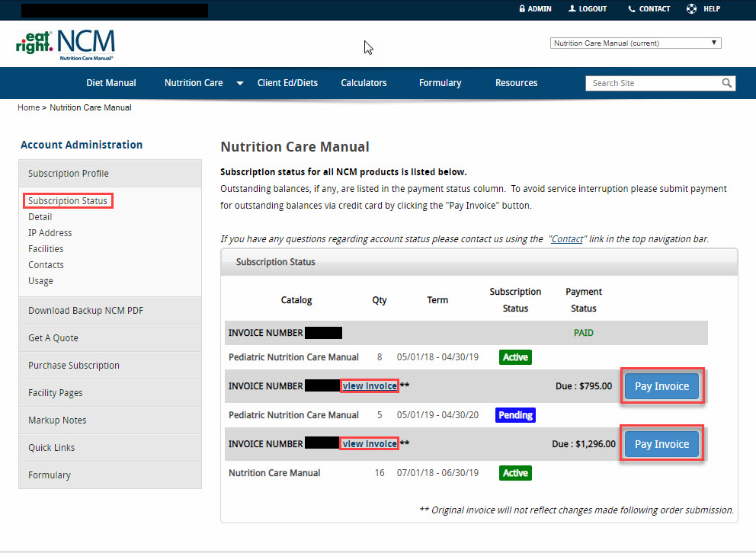Click Active badge for Nutrition Care Manual

coord(515,473)
